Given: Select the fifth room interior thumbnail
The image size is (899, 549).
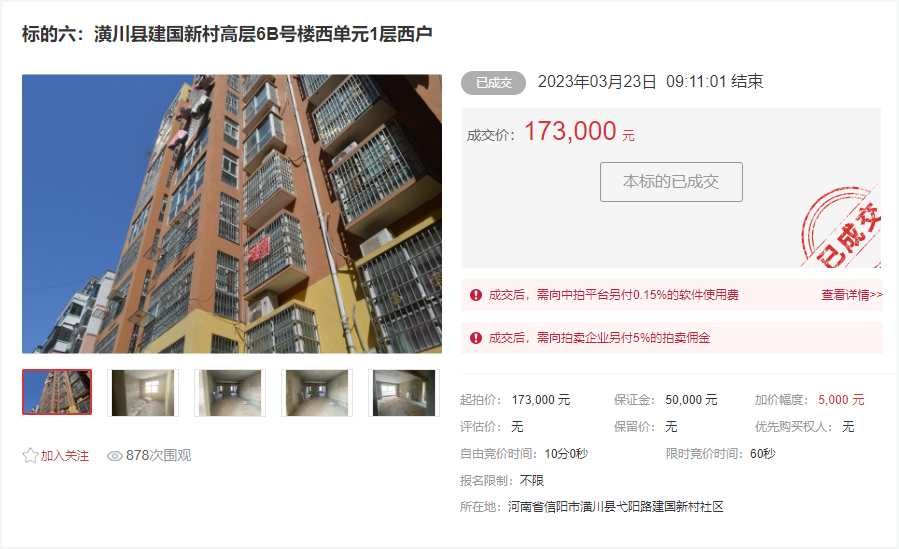Looking at the screenshot, I should pos(404,393).
